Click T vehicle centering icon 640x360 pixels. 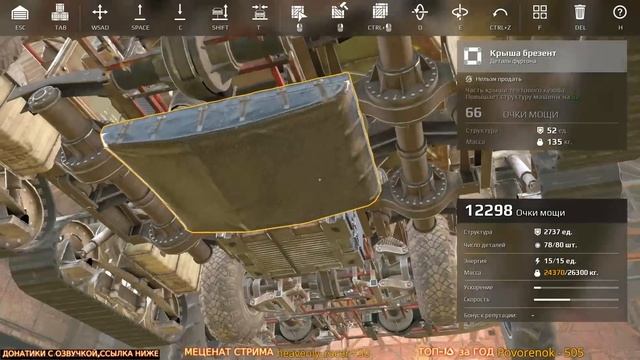click(x=260, y=13)
